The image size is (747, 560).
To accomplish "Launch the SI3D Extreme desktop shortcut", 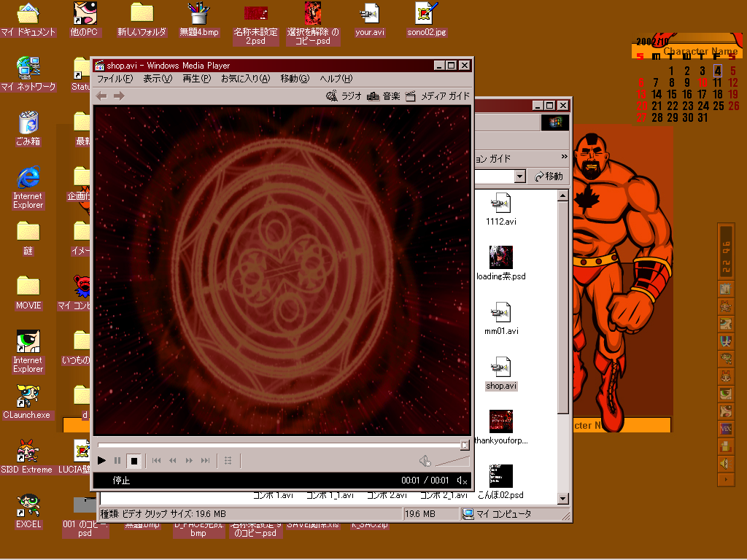I will (27, 457).
